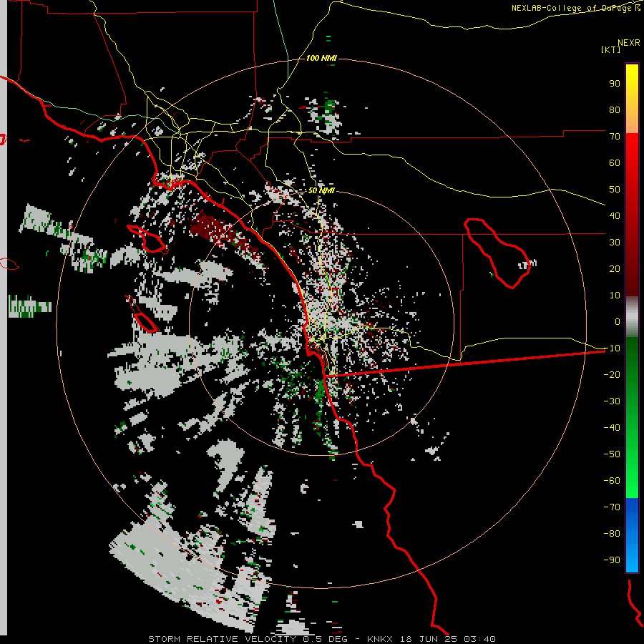The image size is (644, 644).
Task: Click the -80 value on velocity scale
Action: [x=612, y=534]
